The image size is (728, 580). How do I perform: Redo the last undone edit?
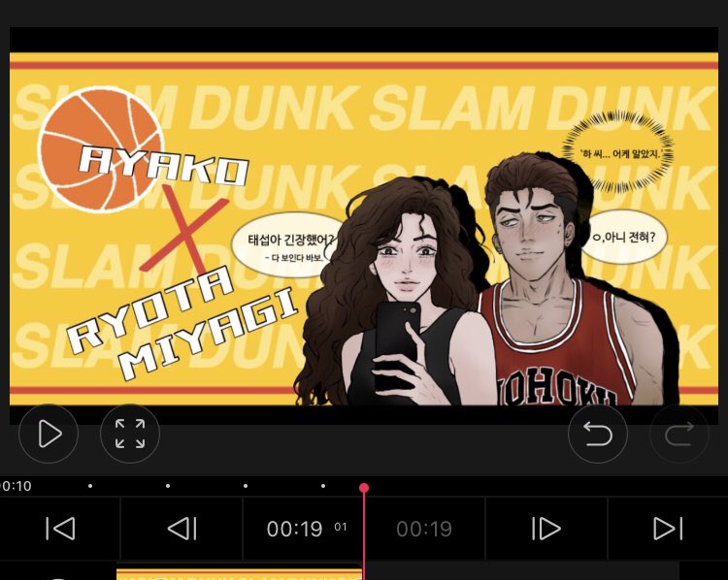pos(679,434)
